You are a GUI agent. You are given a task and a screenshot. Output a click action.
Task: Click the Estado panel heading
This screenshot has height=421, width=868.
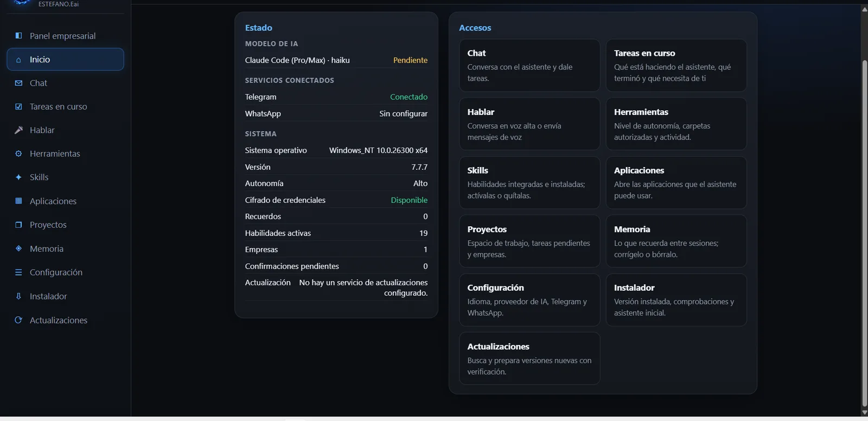[259, 28]
